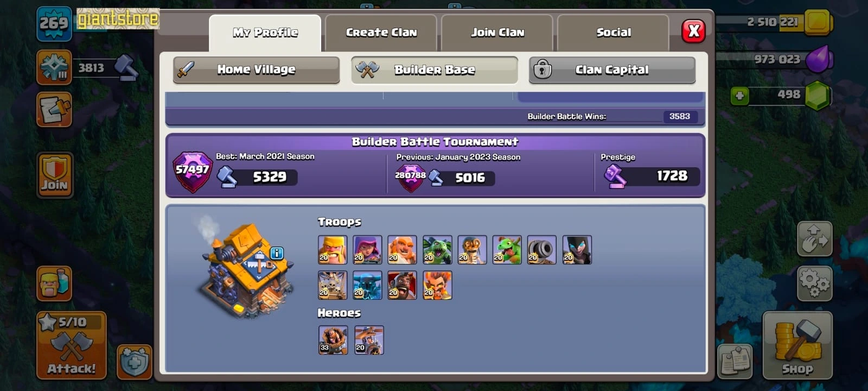Select the Night Witch troop icon
This screenshot has width=868, height=391.
point(577,250)
